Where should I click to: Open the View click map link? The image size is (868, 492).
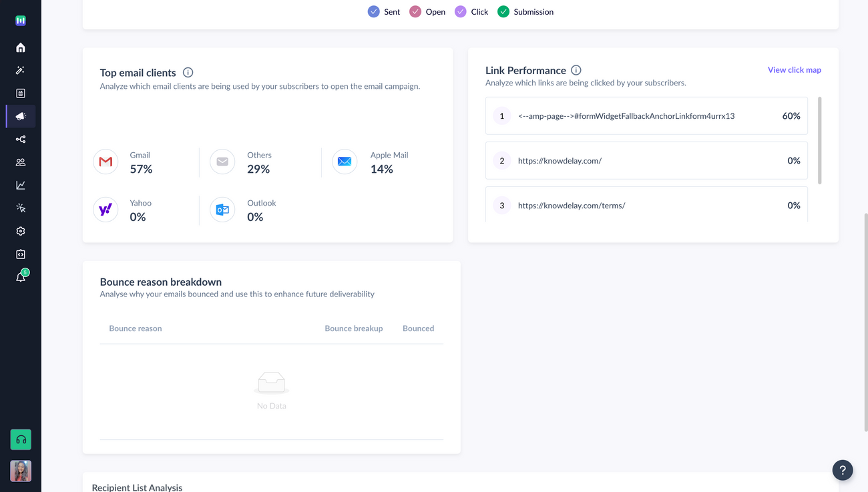794,69
